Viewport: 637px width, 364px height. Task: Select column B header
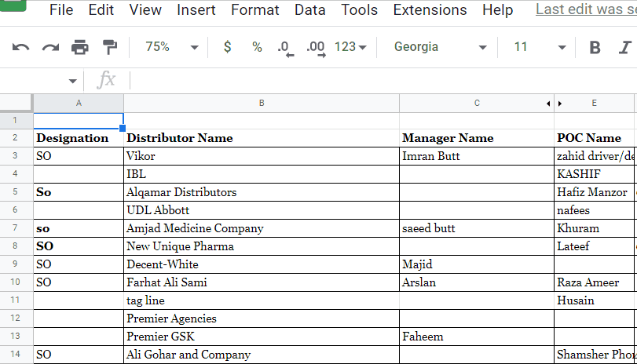262,103
